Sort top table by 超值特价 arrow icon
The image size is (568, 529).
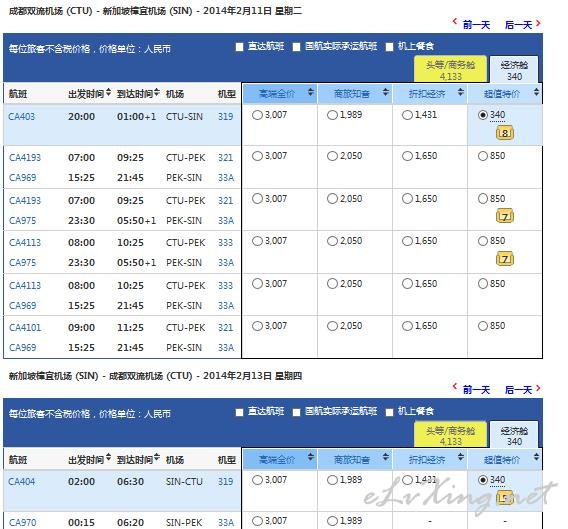[536, 92]
